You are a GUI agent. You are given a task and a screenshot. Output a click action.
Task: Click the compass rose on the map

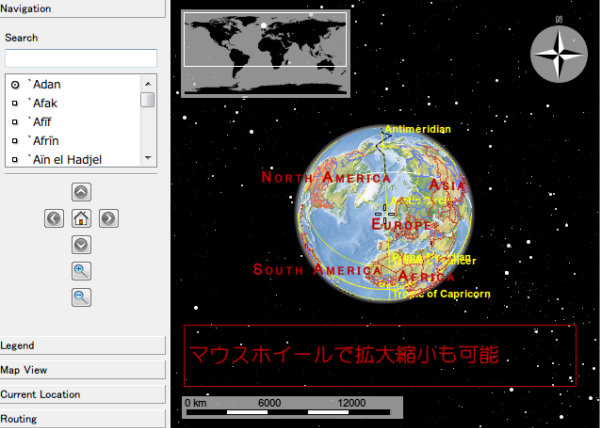[558, 52]
